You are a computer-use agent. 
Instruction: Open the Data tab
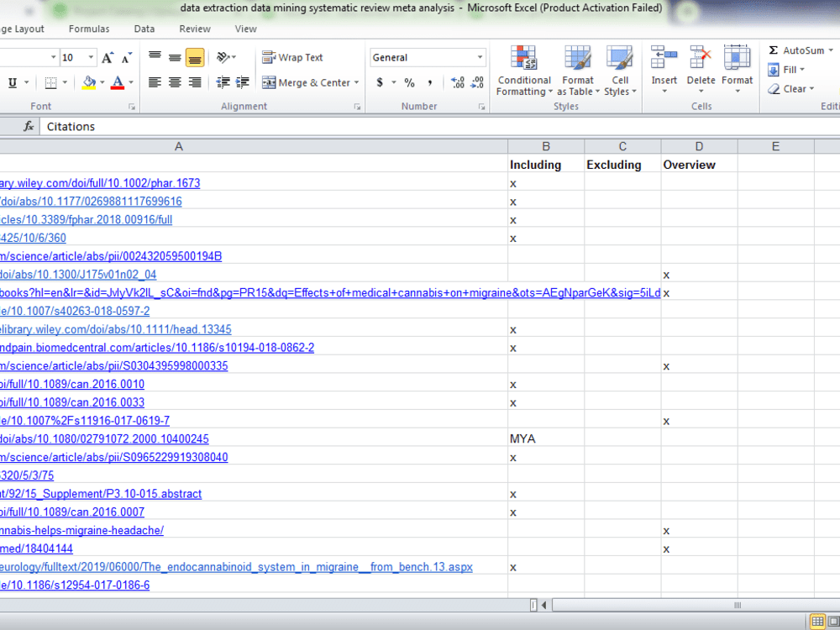144,29
